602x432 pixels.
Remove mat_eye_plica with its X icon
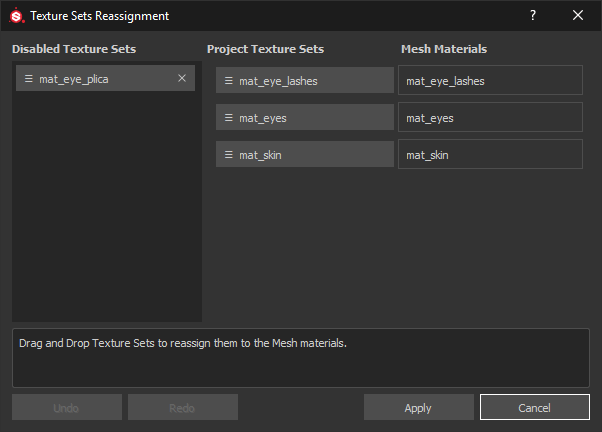point(181,78)
